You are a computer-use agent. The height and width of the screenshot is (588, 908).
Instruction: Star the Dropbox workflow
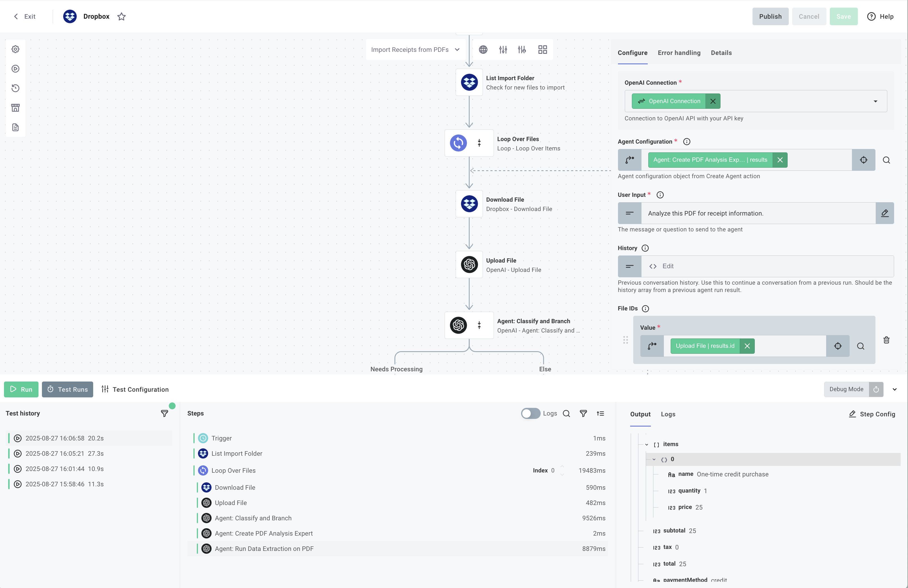[122, 16]
